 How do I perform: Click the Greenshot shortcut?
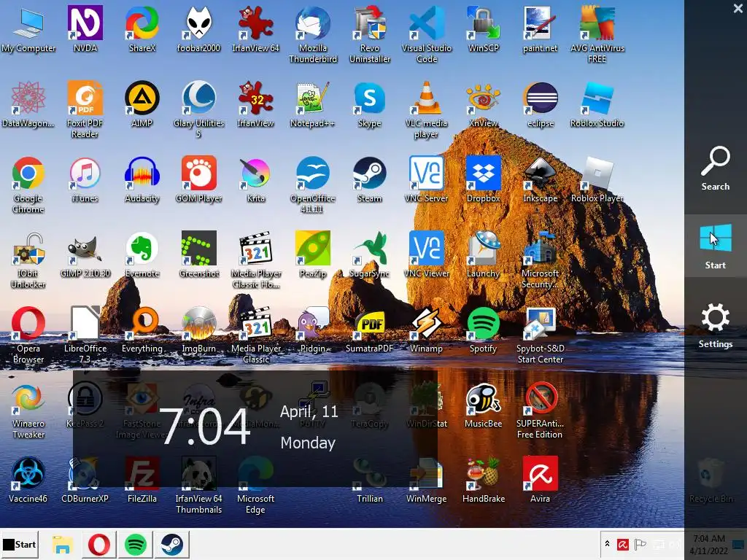(198, 254)
